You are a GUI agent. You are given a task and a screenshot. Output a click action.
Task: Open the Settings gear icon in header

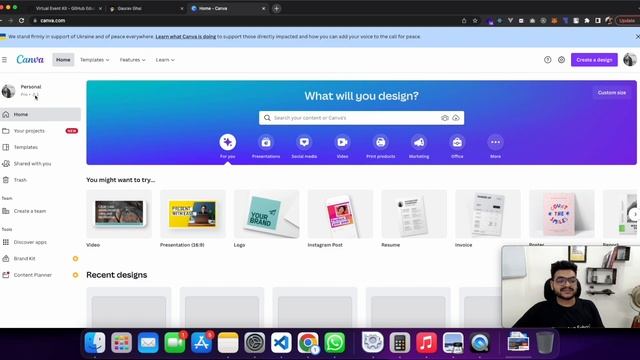coord(561,60)
